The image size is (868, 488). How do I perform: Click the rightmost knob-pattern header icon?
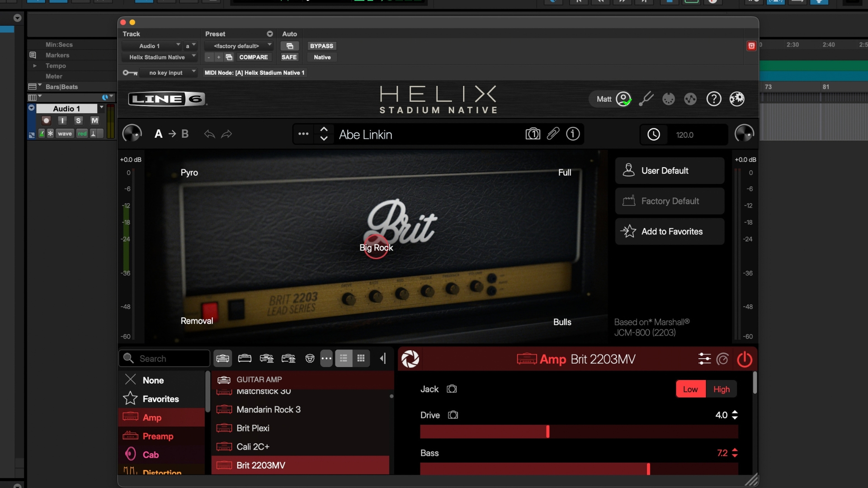737,99
